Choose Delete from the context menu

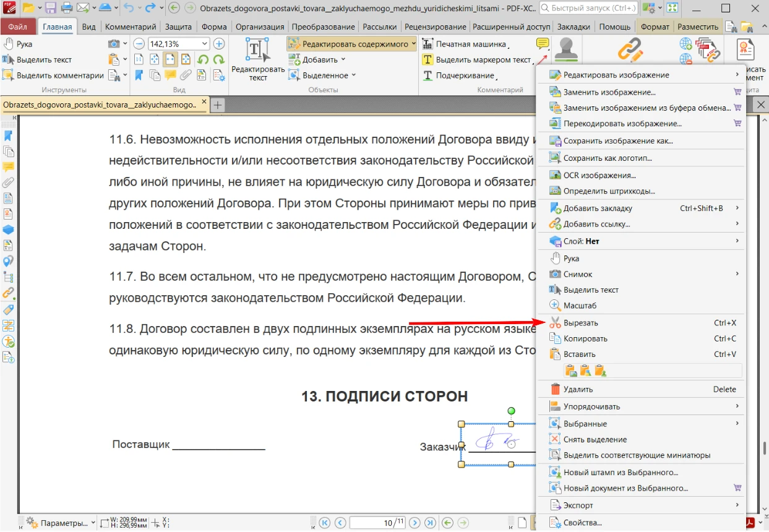point(578,389)
